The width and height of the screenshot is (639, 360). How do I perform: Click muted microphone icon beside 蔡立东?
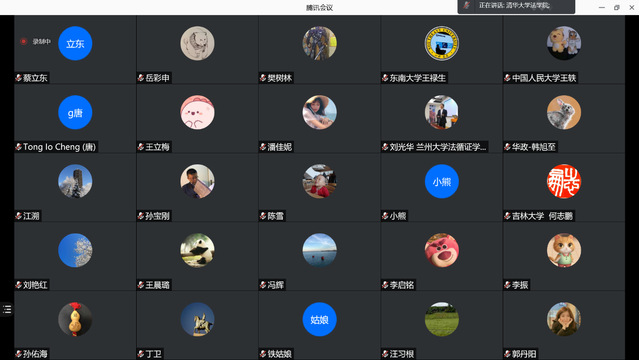pos(18,77)
